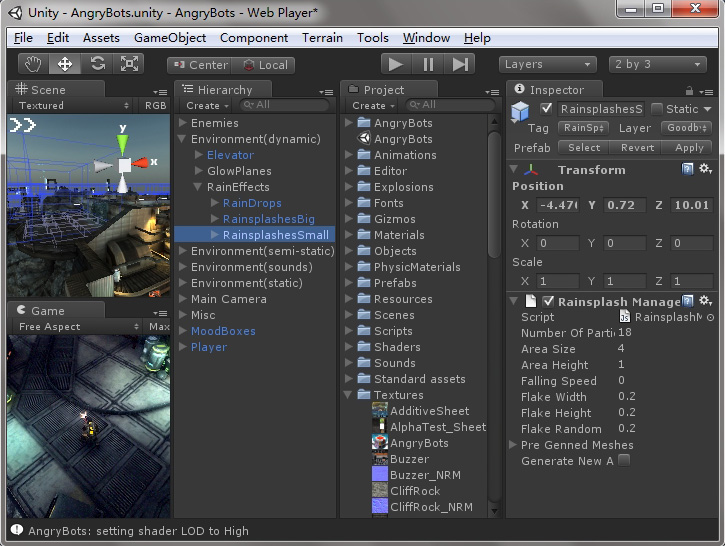Viewport: 725px width, 546px height.
Task: Click the Transform help book icon
Action: (x=688, y=169)
